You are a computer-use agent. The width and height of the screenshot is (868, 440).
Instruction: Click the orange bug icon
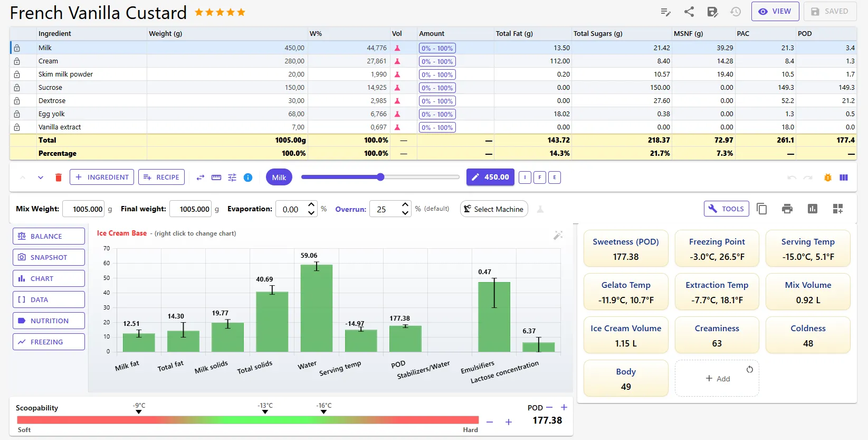(828, 177)
